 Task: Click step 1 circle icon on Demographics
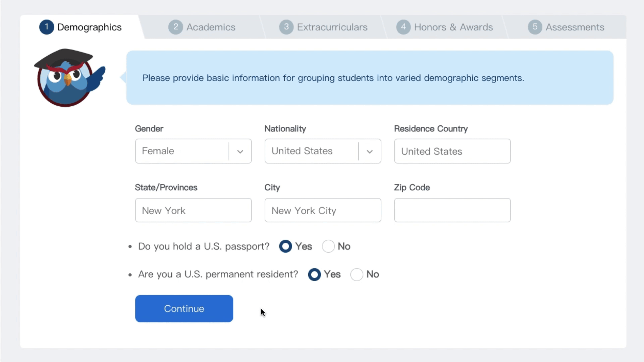pyautogui.click(x=47, y=27)
